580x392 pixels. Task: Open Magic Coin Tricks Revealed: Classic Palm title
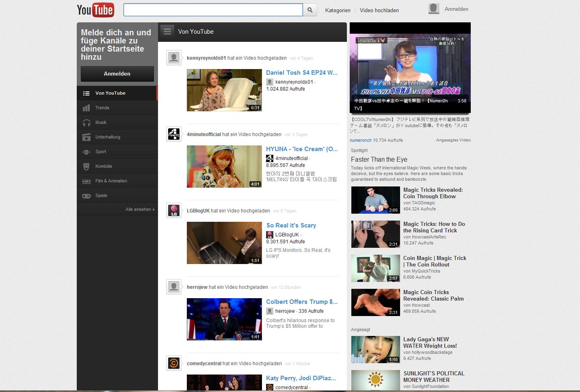click(x=433, y=295)
